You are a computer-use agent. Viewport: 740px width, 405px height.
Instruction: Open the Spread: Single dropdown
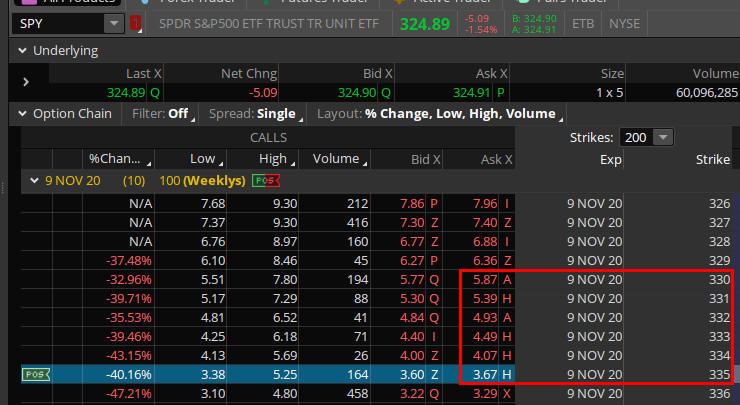click(x=255, y=114)
